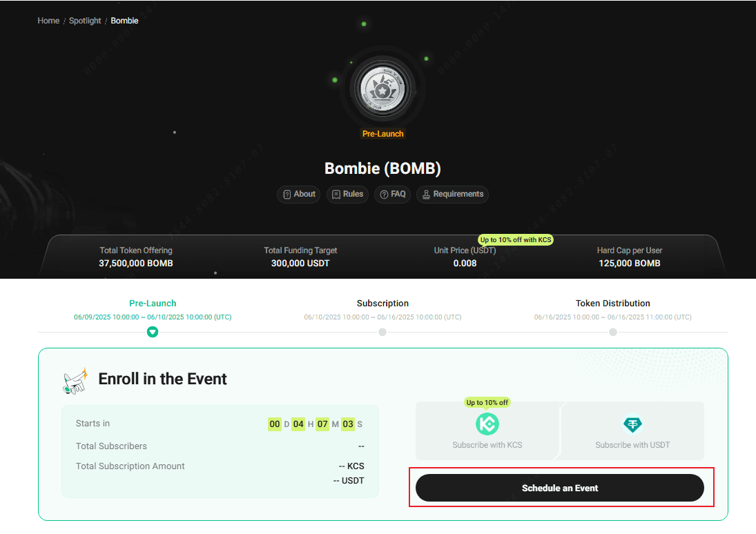Click the Total Subscribers label
Viewport: 756px width, 534px height.
[x=111, y=446]
